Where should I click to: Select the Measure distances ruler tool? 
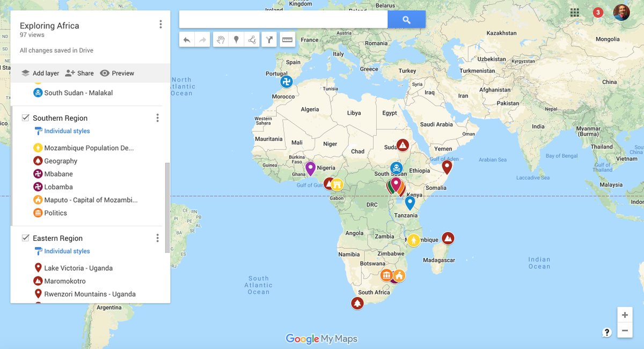[287, 39]
